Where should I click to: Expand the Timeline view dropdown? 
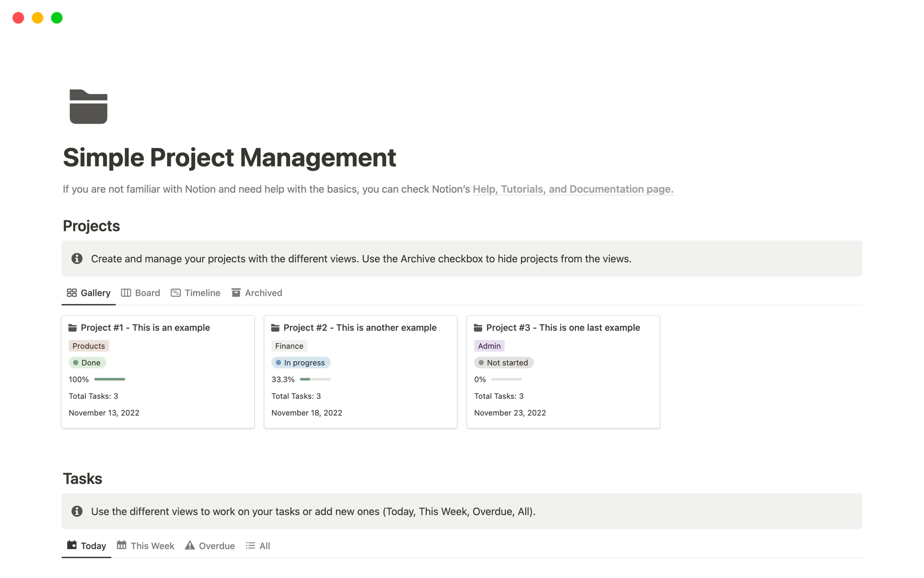[x=195, y=292]
